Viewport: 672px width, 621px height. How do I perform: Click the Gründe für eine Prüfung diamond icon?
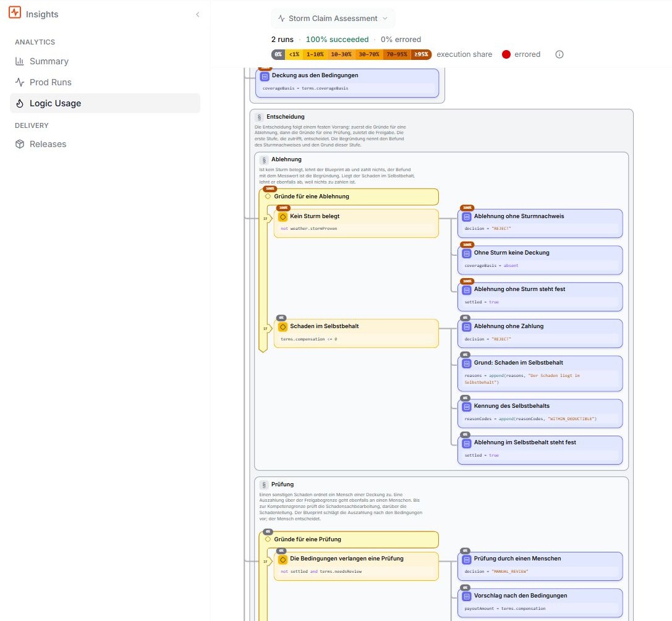268,539
